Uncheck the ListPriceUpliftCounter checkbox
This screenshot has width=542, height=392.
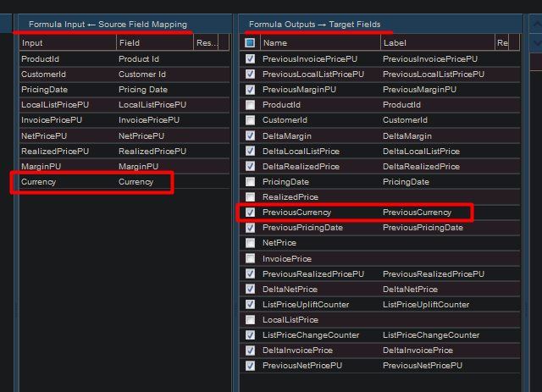(x=250, y=305)
